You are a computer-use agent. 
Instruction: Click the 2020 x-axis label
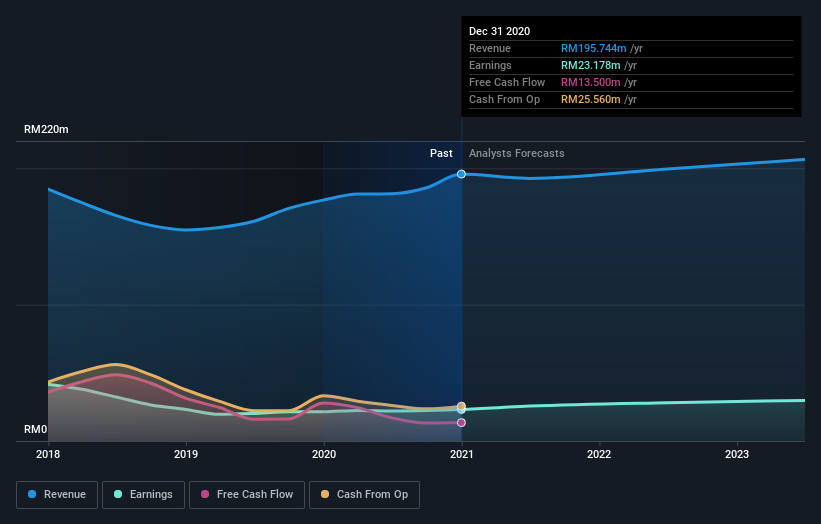point(324,454)
